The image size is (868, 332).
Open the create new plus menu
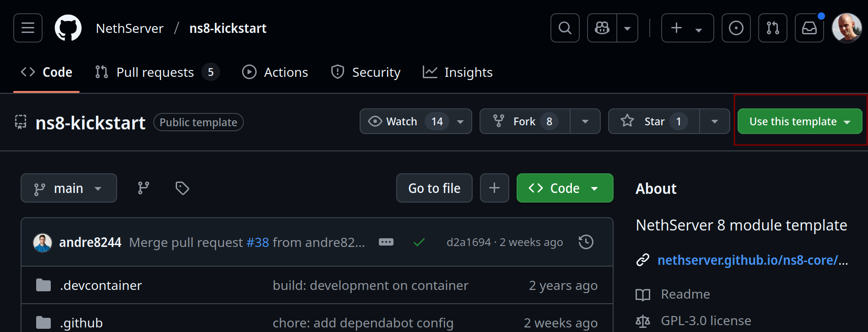(x=687, y=28)
